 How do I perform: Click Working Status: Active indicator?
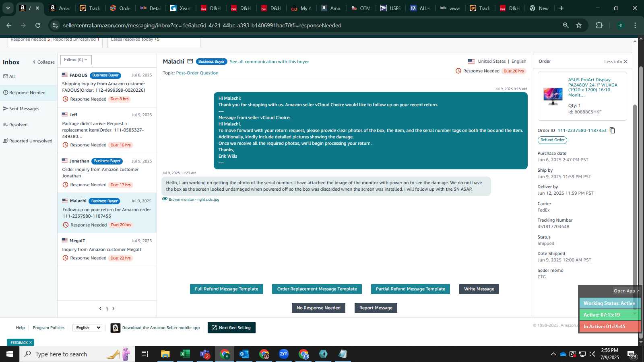[x=609, y=303]
